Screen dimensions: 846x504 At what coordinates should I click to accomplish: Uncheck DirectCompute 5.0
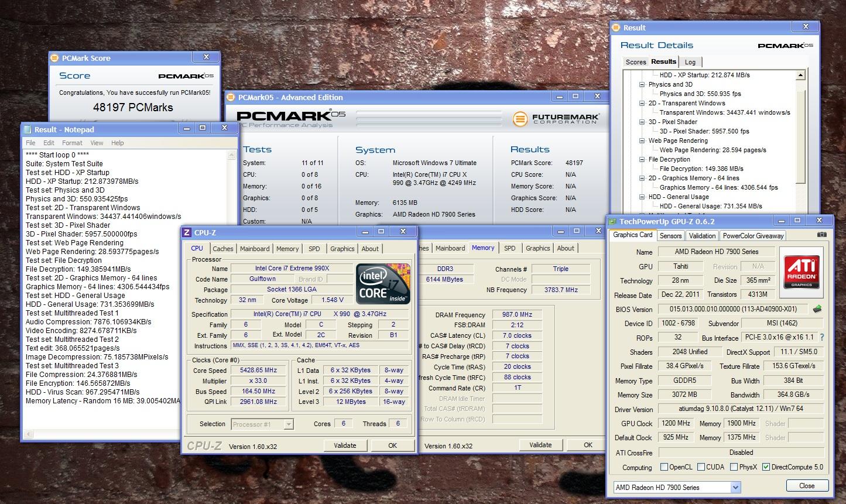point(766,467)
